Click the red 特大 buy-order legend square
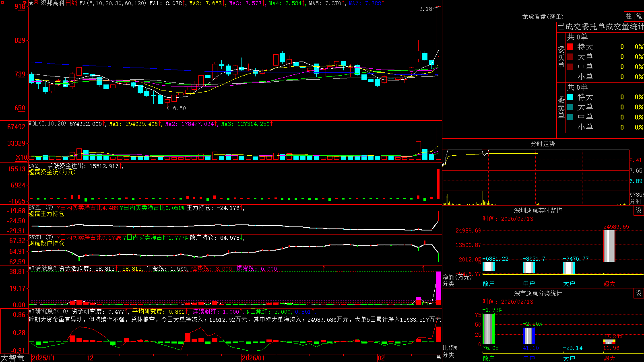The width and height of the screenshot is (644, 362). (x=570, y=47)
